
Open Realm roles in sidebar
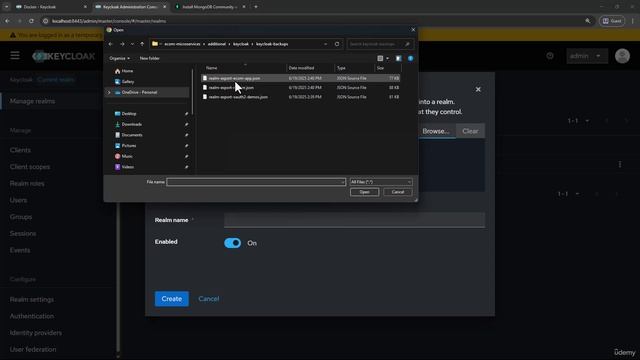(x=27, y=184)
